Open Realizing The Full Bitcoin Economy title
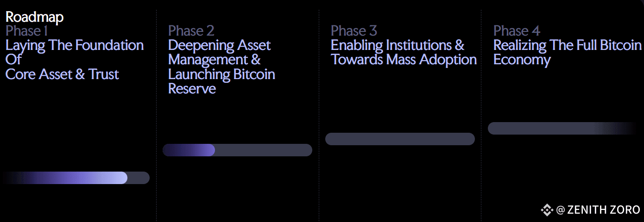Image resolution: width=644 pixels, height=222 pixels. click(568, 52)
